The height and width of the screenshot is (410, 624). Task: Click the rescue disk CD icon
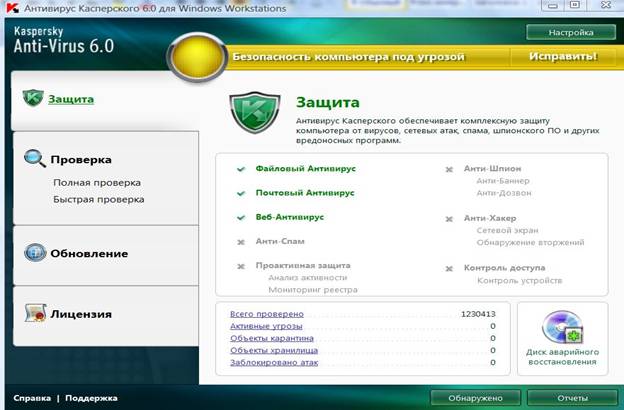[562, 327]
